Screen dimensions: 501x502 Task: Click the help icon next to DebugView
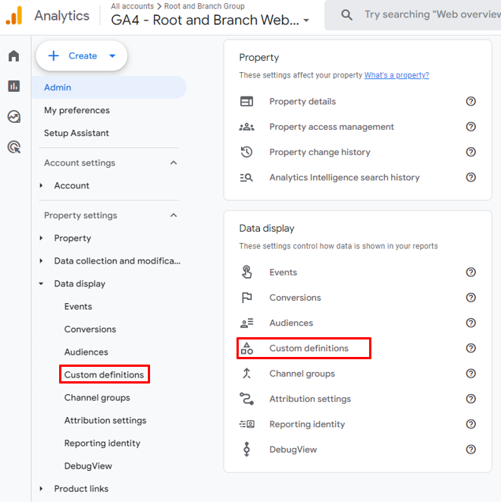pos(471,449)
